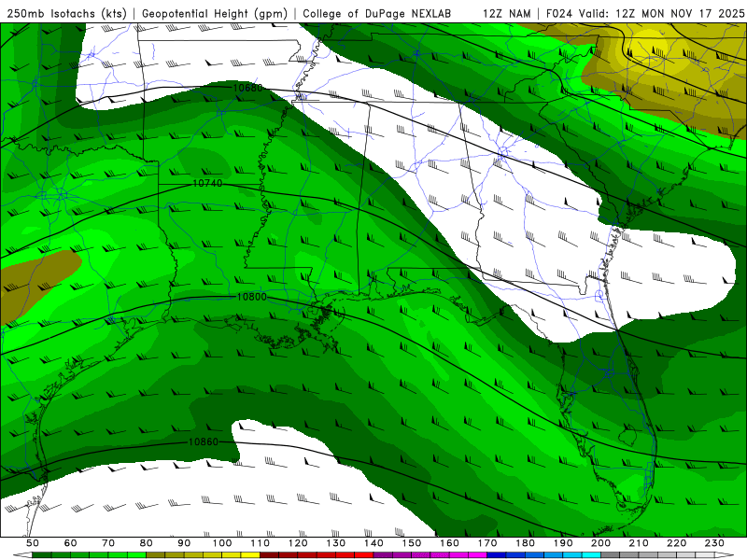Click the colorbar tick label 100
Screen dimensions: 747x560
[x=222, y=543]
